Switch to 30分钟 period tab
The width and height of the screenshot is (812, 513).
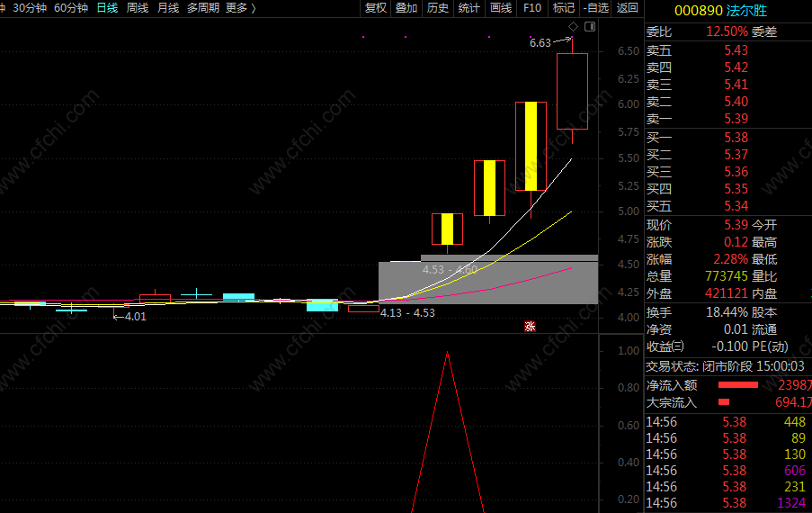(30, 8)
